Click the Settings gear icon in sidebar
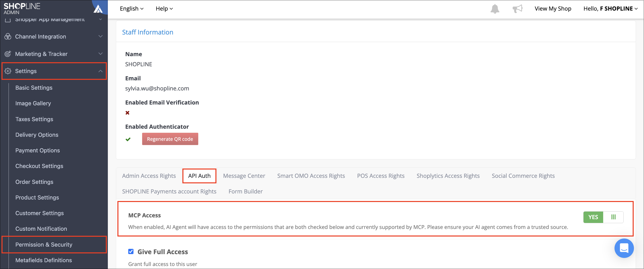644x269 pixels. tap(8, 71)
